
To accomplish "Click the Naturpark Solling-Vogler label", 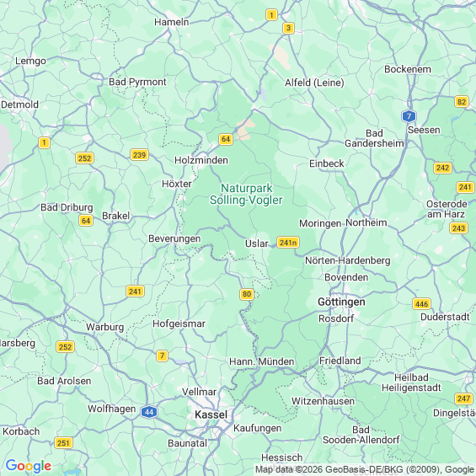I will point(246,194).
